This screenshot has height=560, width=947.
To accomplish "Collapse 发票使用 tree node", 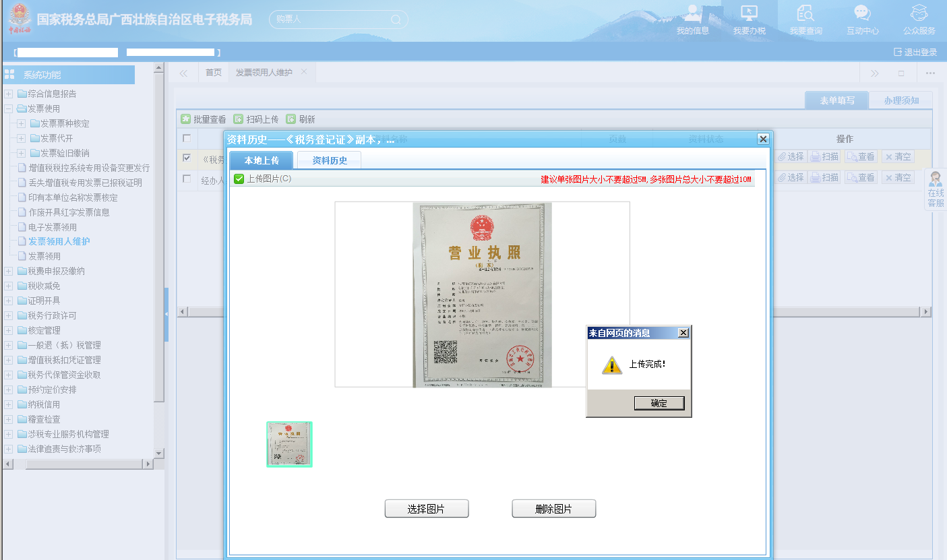I will 8,108.
